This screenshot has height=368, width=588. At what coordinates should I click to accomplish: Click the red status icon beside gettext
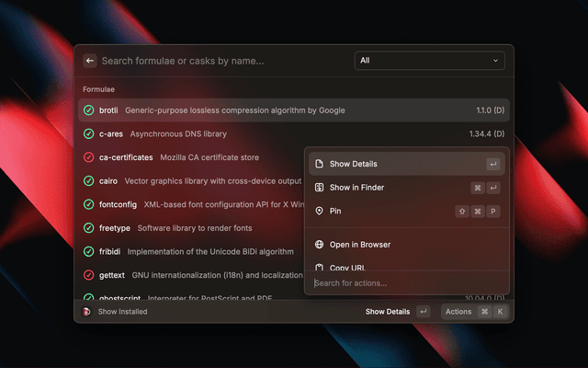[89, 275]
